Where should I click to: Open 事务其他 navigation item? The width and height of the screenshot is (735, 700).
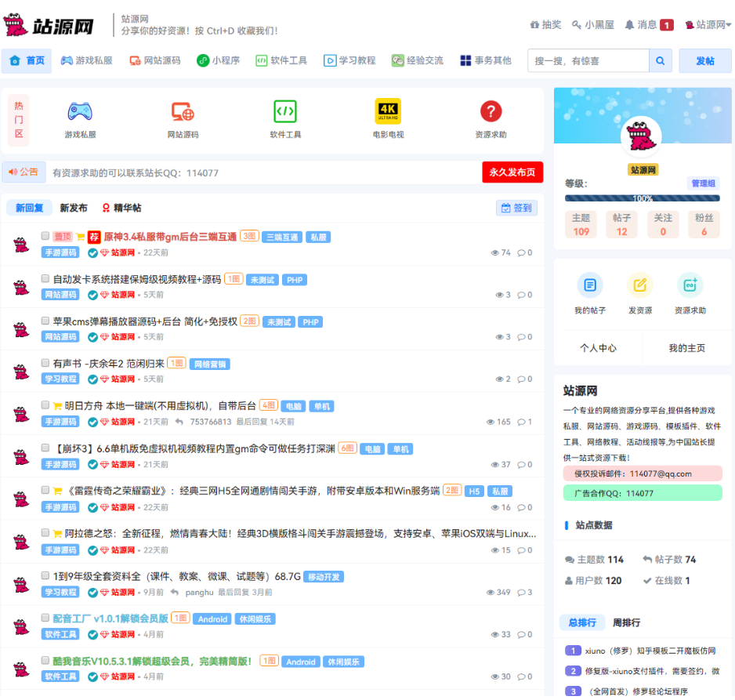486,60
